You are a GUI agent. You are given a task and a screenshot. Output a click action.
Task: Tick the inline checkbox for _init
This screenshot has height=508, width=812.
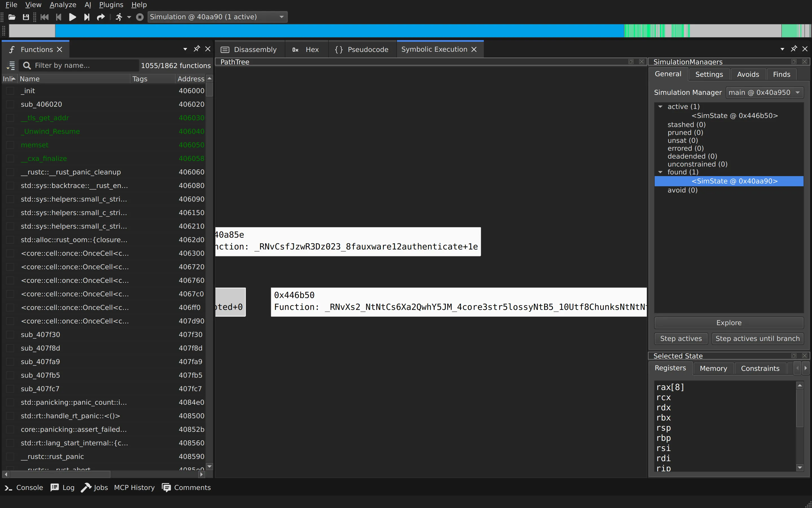coord(10,91)
